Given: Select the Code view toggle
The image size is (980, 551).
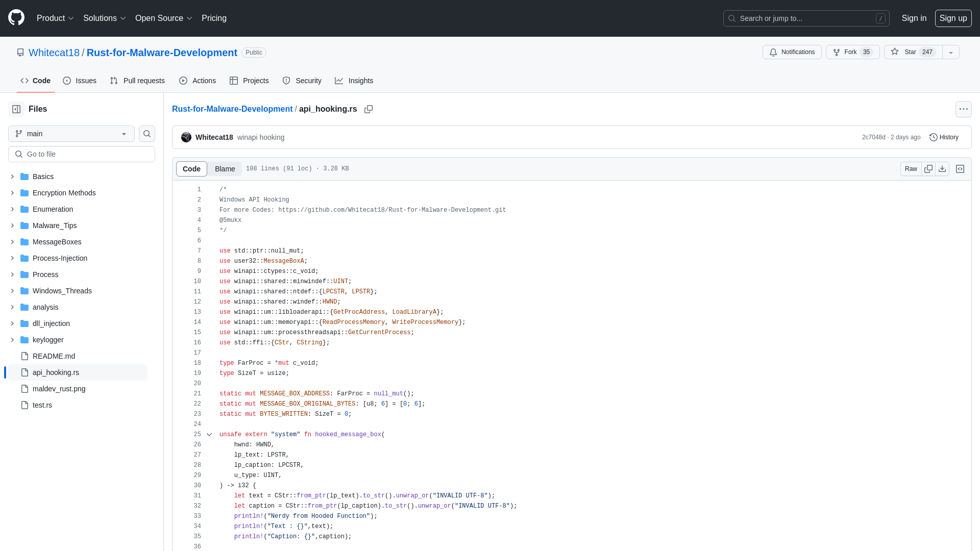Looking at the screenshot, I should click(191, 169).
